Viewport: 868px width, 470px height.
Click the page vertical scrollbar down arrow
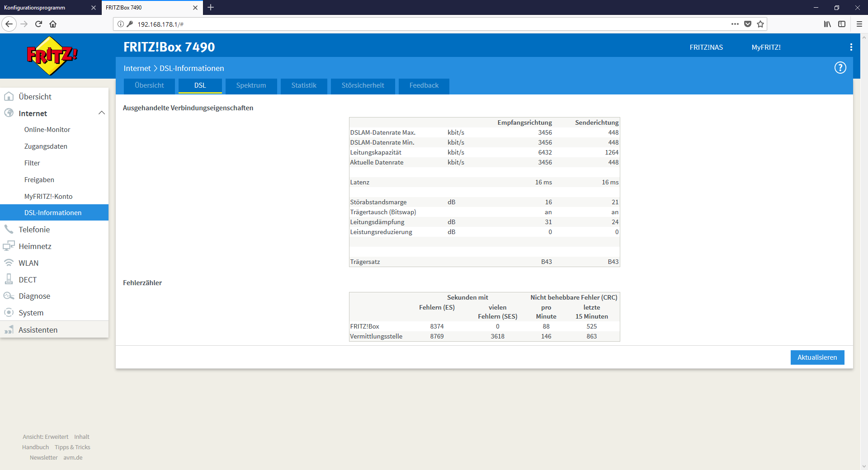(x=864, y=466)
